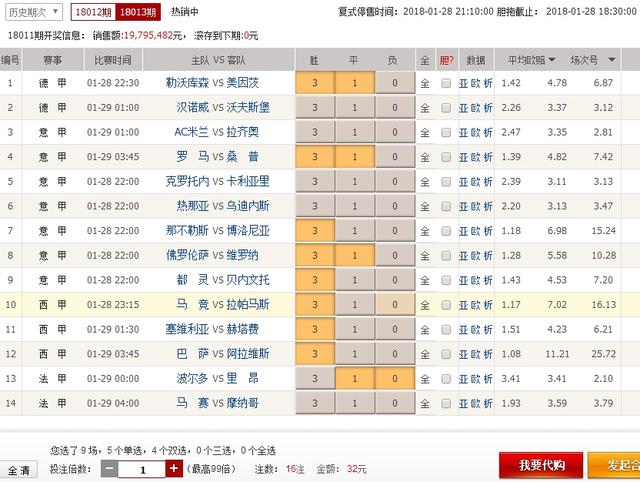The width and height of the screenshot is (640, 482).
Task: Increase bet multiplier with plus button
Action: 173,469
